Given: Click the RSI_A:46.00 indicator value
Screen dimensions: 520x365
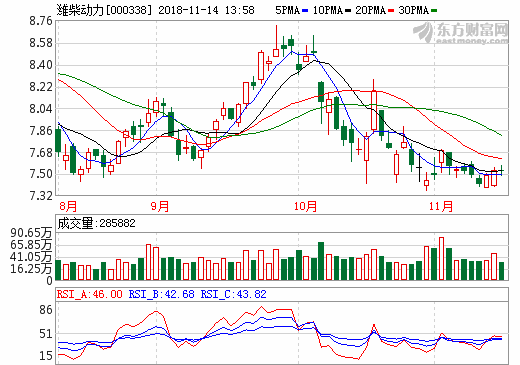Looking at the screenshot, I should pos(90,294).
